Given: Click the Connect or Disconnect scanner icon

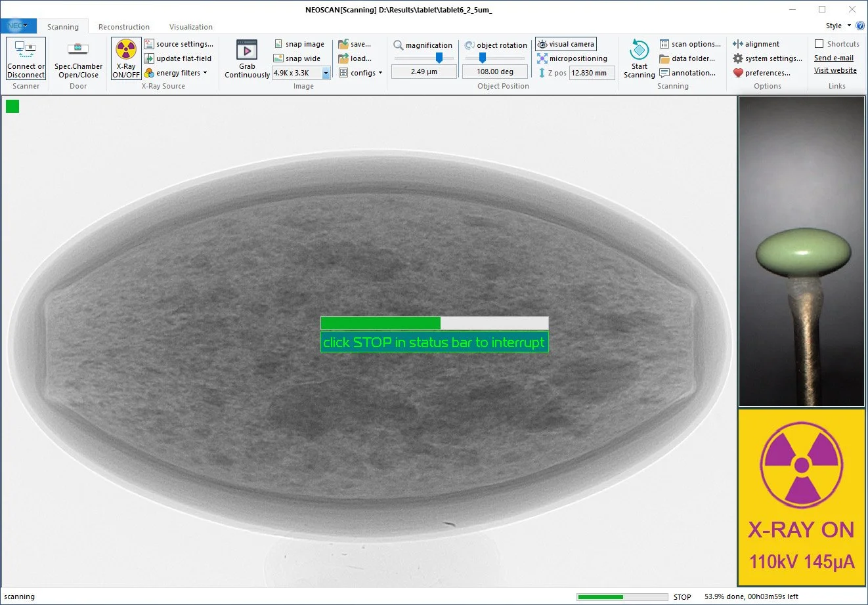Looking at the screenshot, I should coord(26,50).
